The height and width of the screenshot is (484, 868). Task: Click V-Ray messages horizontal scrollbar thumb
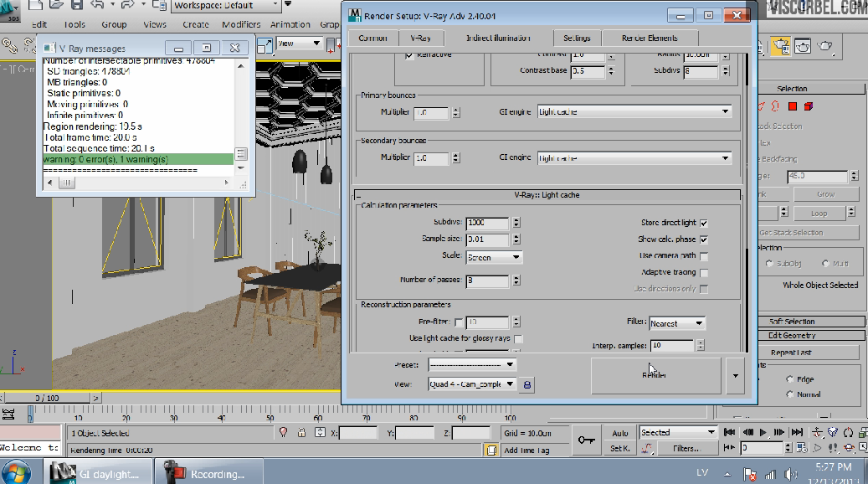[x=66, y=183]
